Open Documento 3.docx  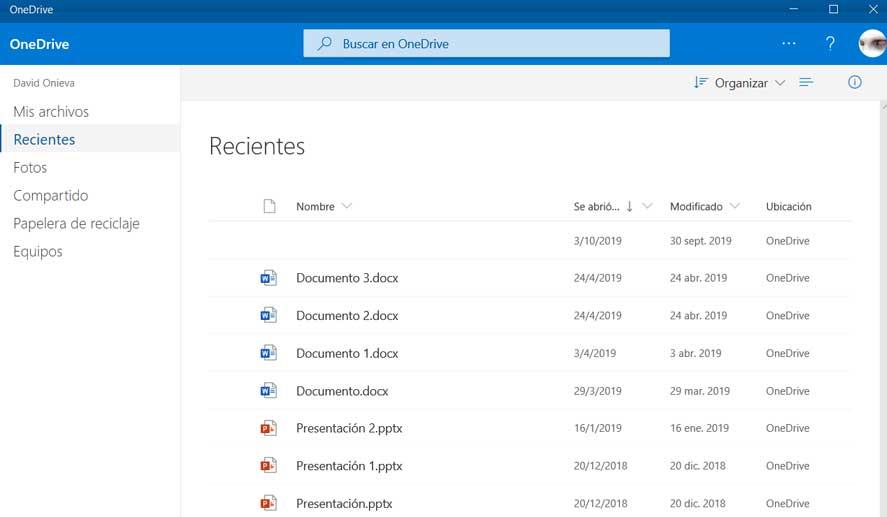coord(347,278)
